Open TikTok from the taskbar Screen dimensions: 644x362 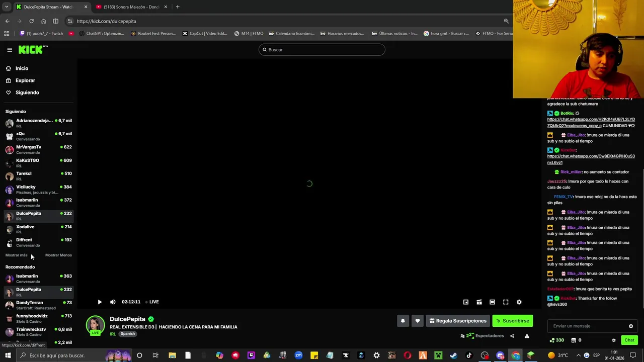click(469, 355)
